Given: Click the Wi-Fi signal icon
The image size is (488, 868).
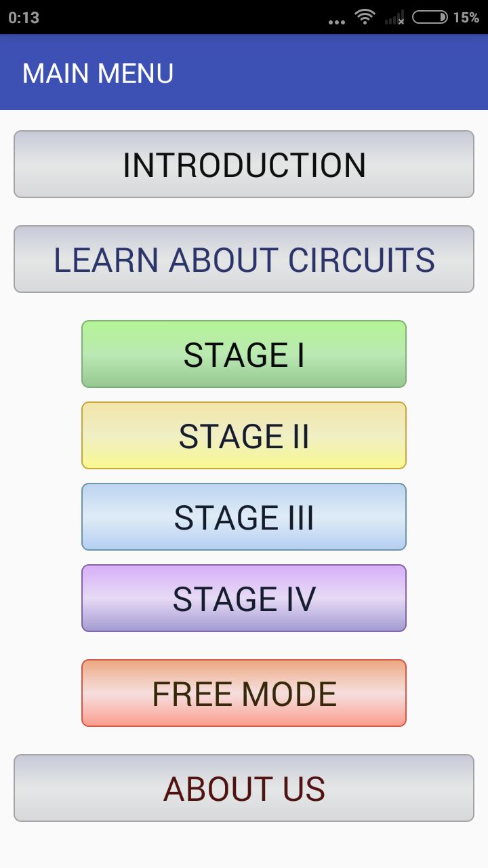Looking at the screenshot, I should point(365,17).
